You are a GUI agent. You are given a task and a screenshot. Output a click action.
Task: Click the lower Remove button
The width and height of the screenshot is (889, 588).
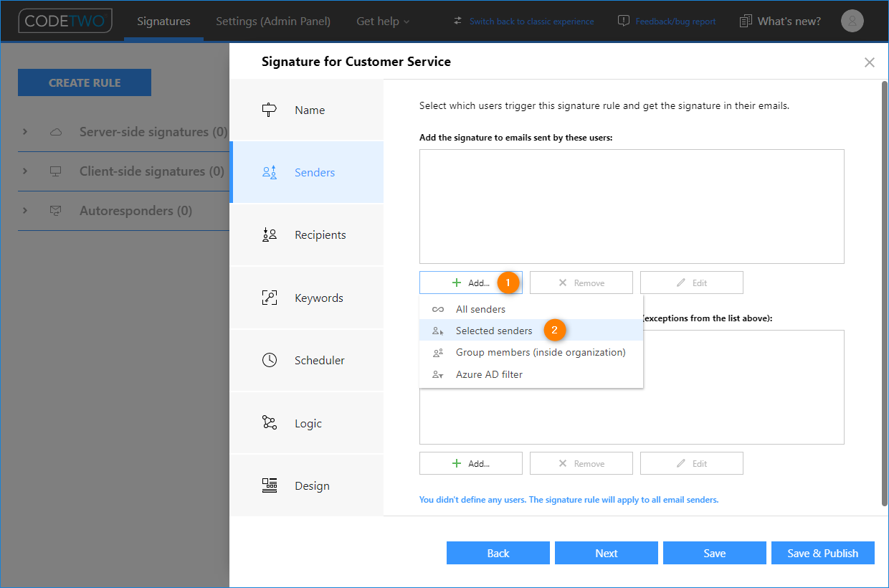[x=581, y=463]
